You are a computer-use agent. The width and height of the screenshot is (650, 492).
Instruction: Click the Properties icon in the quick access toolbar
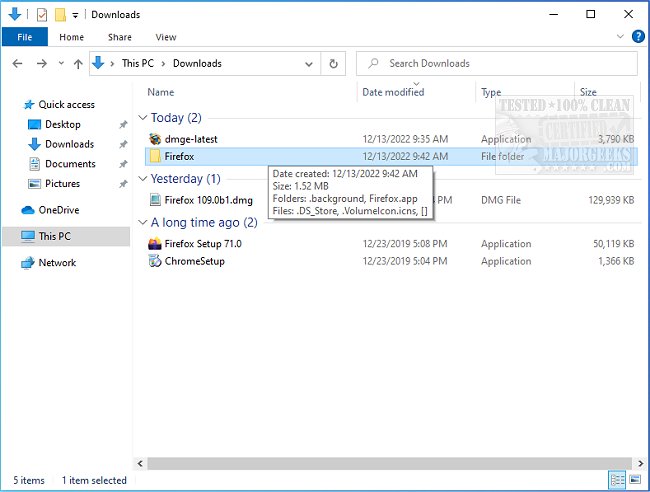click(x=41, y=15)
